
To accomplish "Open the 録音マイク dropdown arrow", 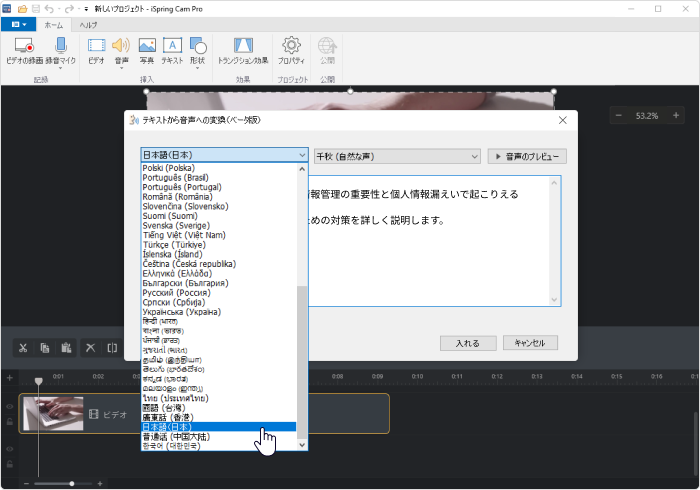I will tap(61, 68).
